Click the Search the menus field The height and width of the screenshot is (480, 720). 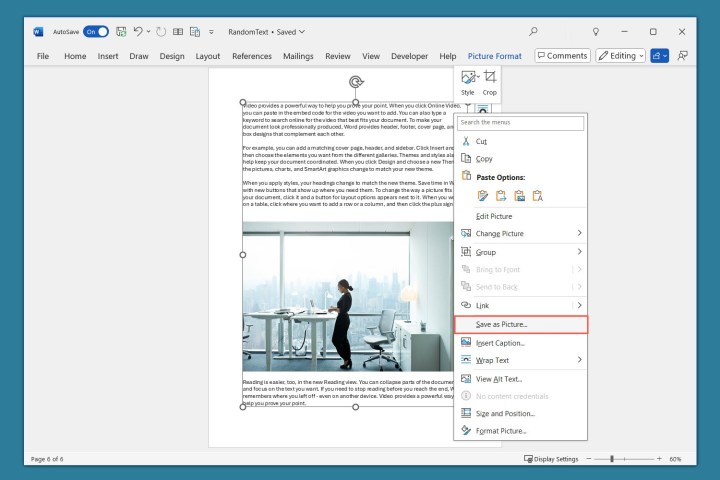click(x=520, y=123)
